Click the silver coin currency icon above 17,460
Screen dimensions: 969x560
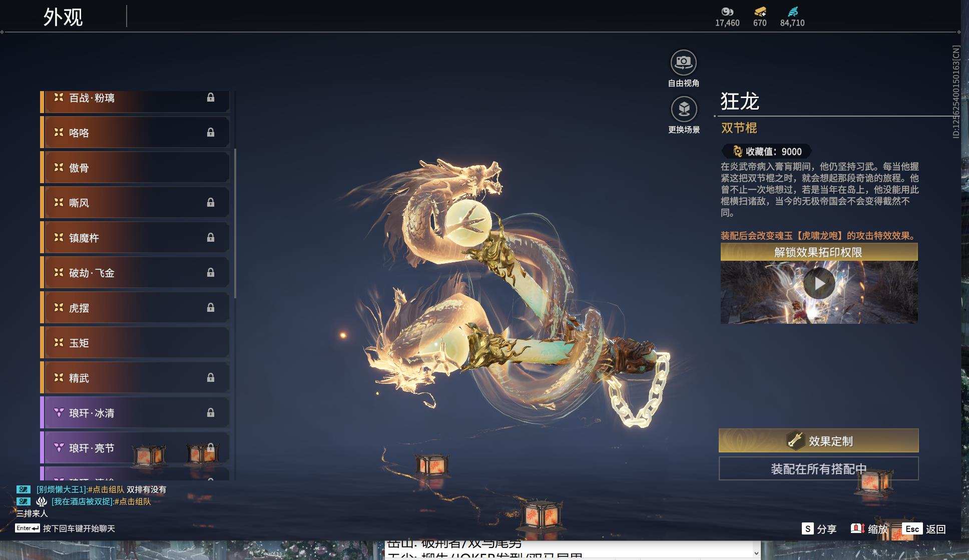pos(727,12)
